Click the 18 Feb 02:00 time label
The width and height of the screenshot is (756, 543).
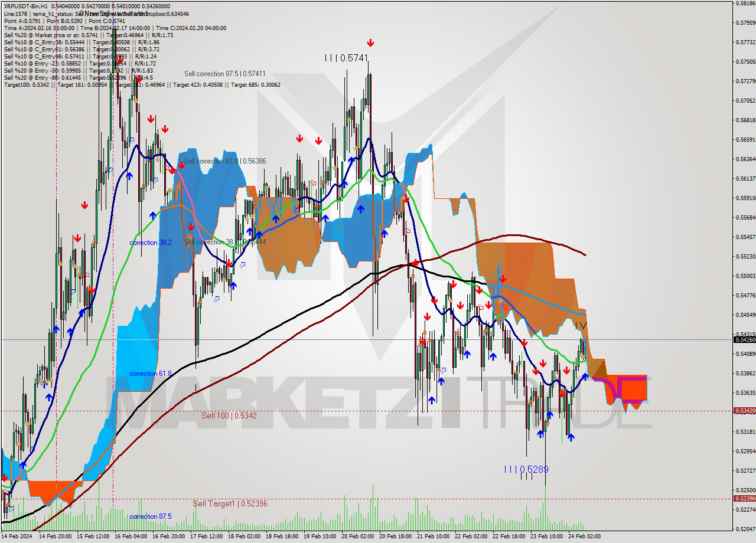tap(244, 537)
